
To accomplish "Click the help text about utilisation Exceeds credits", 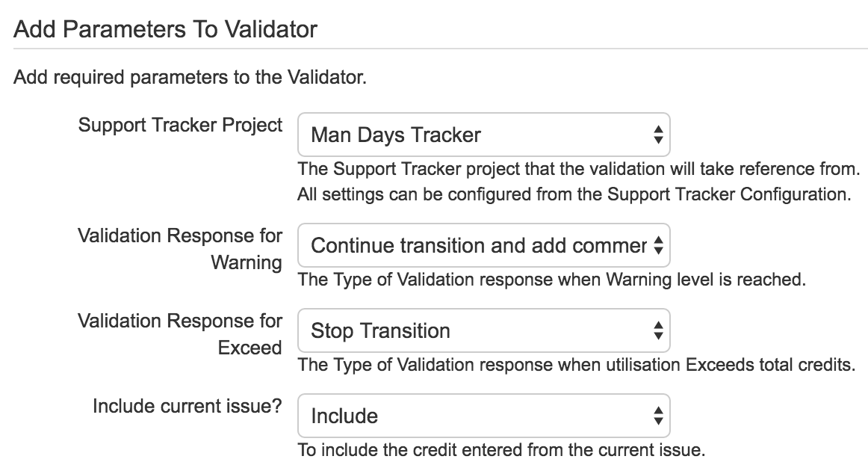I will click(x=575, y=365).
